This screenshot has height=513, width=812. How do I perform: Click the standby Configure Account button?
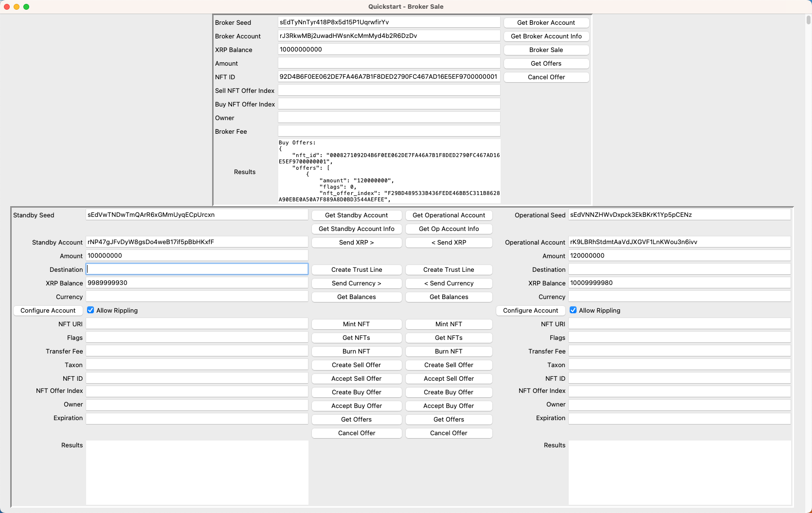tap(48, 311)
